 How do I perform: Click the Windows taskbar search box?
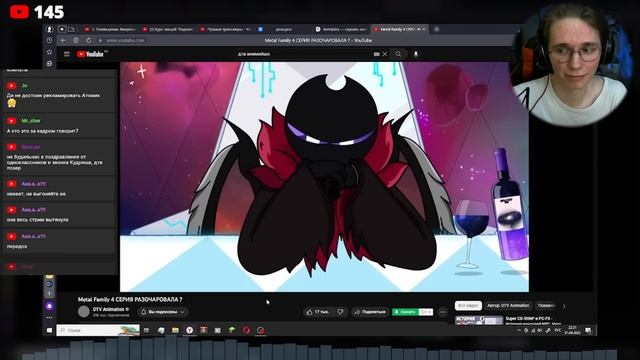click(98, 330)
